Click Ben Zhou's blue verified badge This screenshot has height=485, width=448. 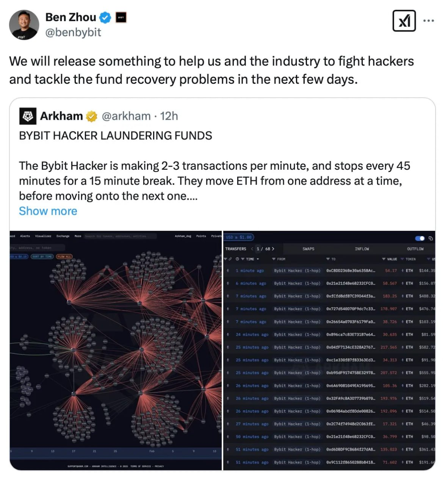coord(105,17)
